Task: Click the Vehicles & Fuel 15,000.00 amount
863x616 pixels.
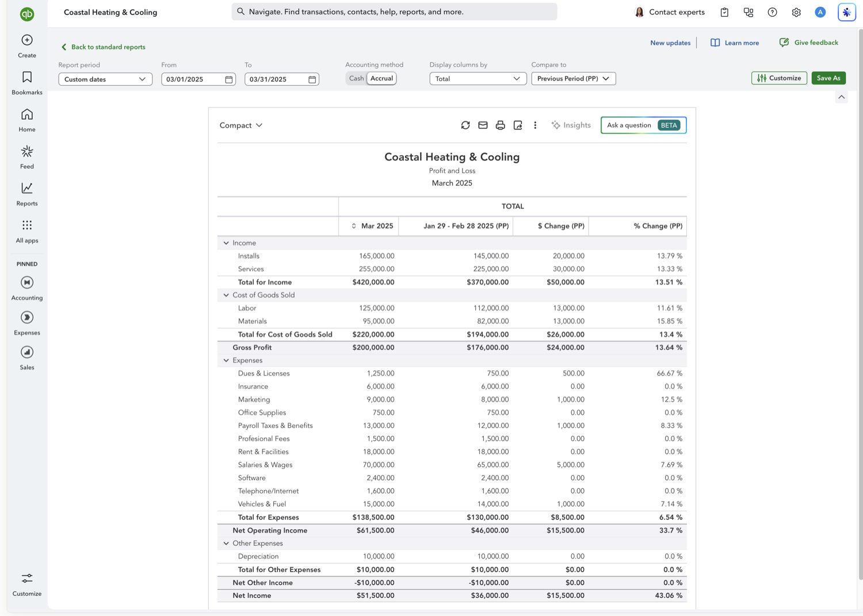Action: [379, 504]
